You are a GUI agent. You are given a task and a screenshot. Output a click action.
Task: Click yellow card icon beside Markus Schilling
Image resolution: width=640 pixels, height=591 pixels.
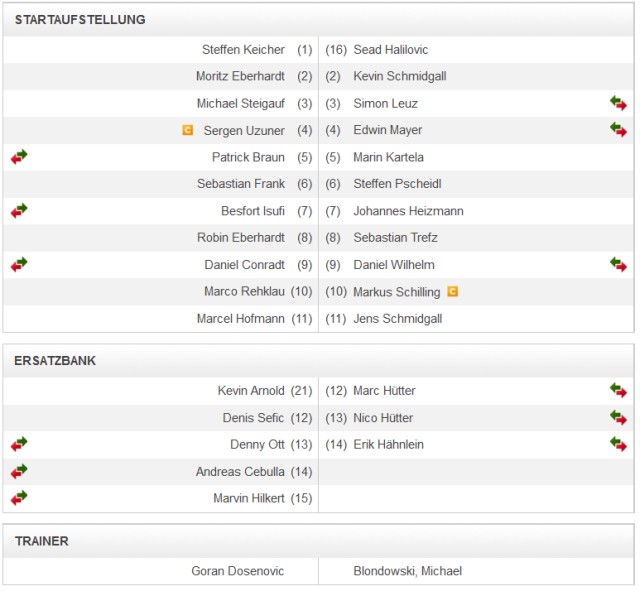[452, 292]
